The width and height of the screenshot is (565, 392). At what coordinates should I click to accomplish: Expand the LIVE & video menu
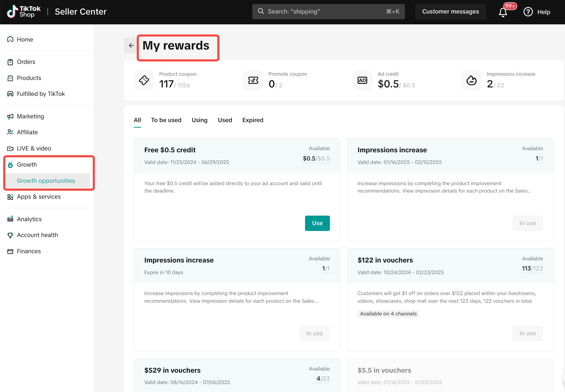34,148
